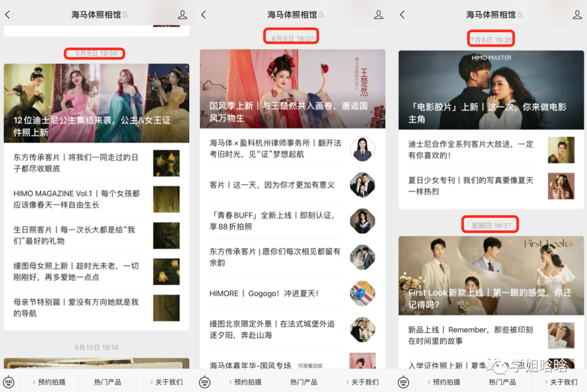The height and width of the screenshot is (392, 587).
Task: Open article 海马体嘉年华-国风专场
Action: (292, 360)
